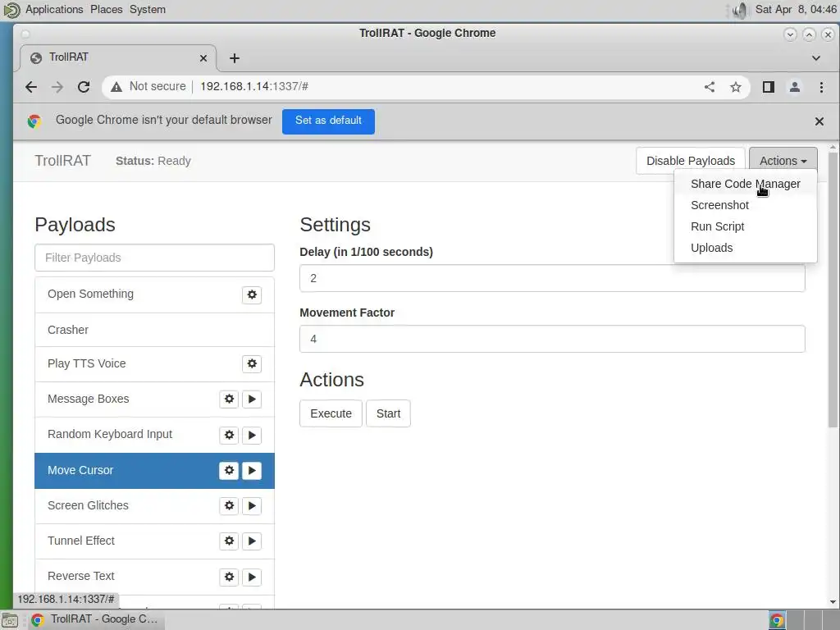Select the Message Boxes payload row
Image resolution: width=840 pixels, height=630 pixels.
coord(154,399)
